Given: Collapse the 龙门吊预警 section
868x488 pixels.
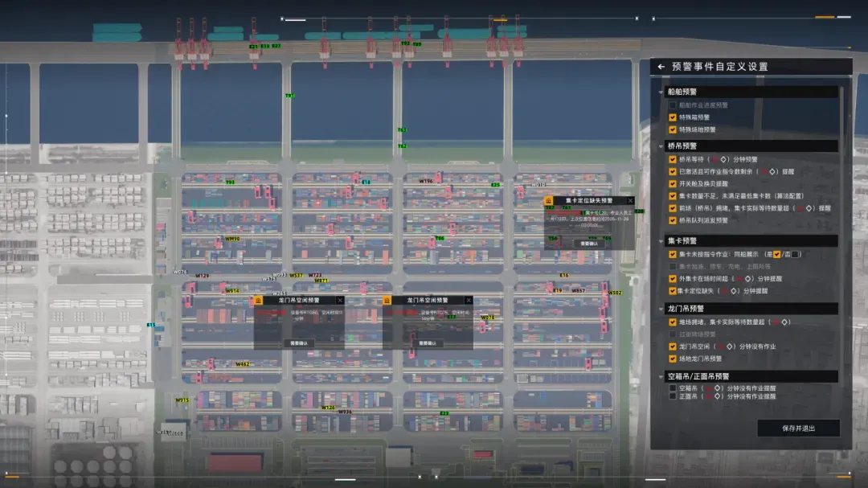Looking at the screenshot, I should [x=661, y=309].
